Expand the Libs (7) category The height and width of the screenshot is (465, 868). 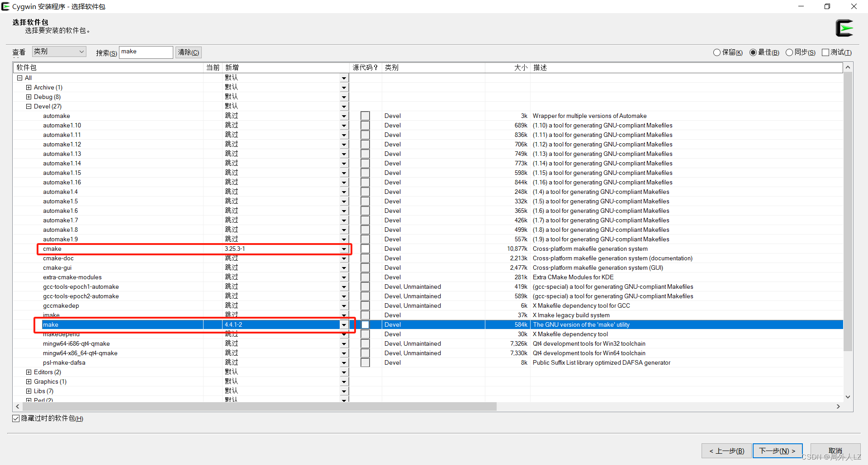(28, 391)
